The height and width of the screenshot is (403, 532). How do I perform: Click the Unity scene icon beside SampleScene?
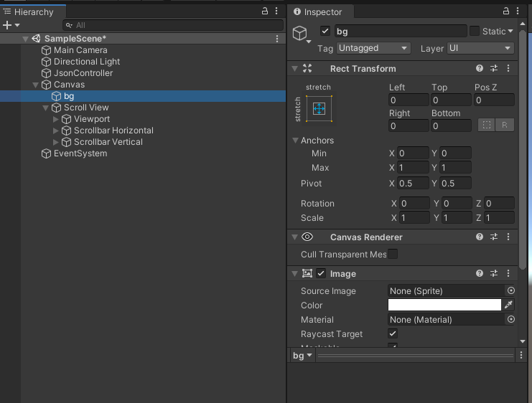click(x=36, y=39)
